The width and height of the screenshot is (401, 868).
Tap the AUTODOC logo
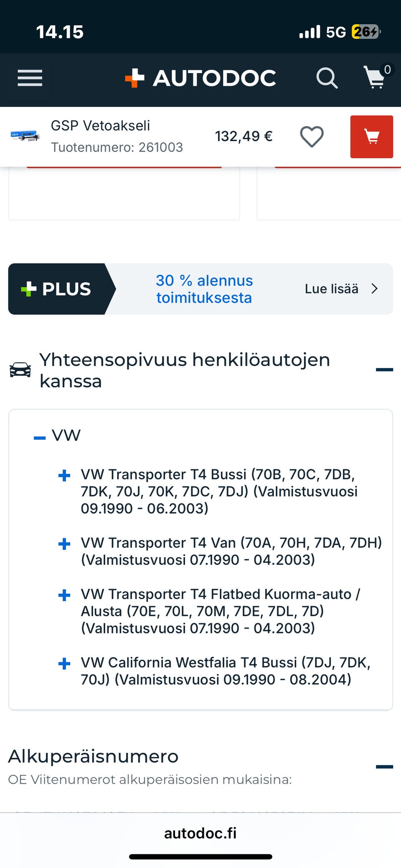[x=201, y=78]
